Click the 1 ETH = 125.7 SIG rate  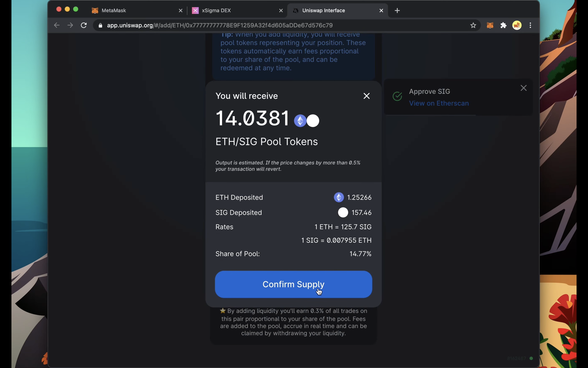[343, 227]
